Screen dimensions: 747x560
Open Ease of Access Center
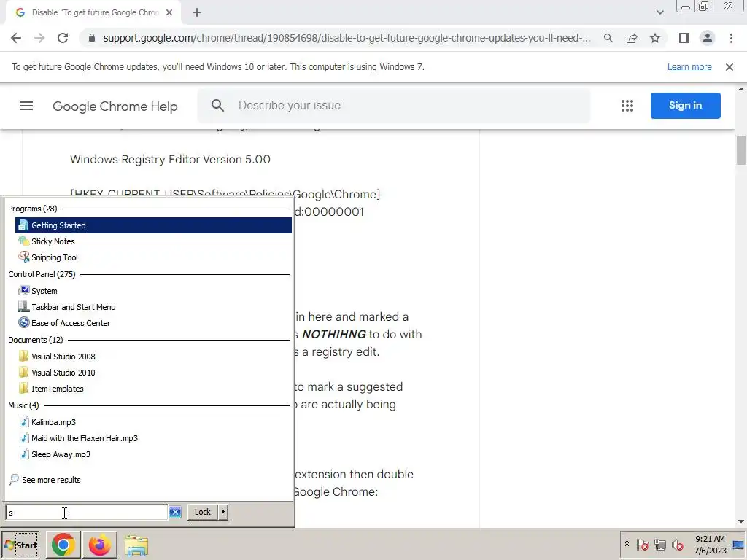click(153, 323)
